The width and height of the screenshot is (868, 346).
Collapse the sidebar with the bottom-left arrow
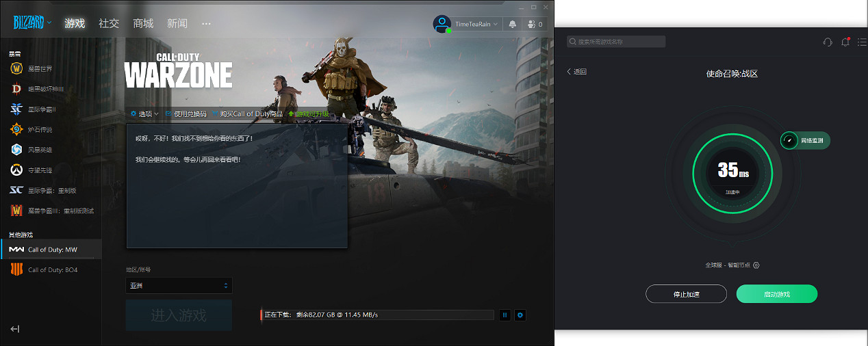[x=15, y=329]
